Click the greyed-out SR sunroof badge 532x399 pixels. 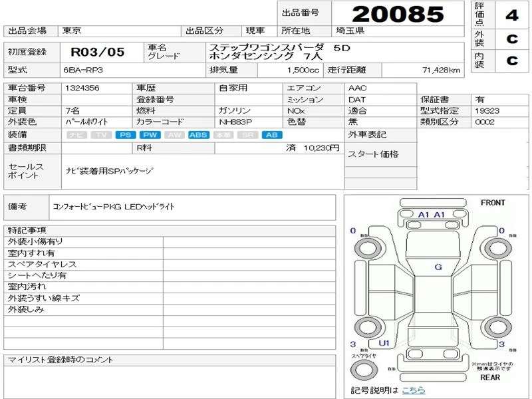pos(247,135)
